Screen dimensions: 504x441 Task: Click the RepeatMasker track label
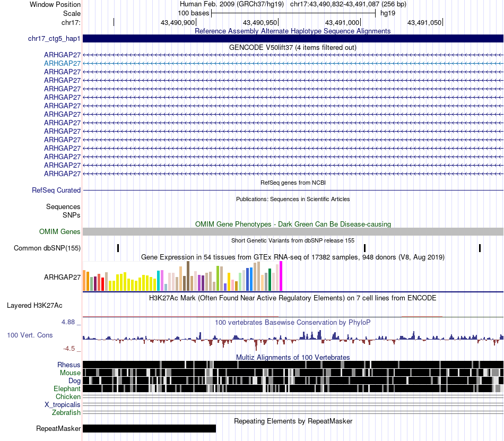tap(58, 428)
